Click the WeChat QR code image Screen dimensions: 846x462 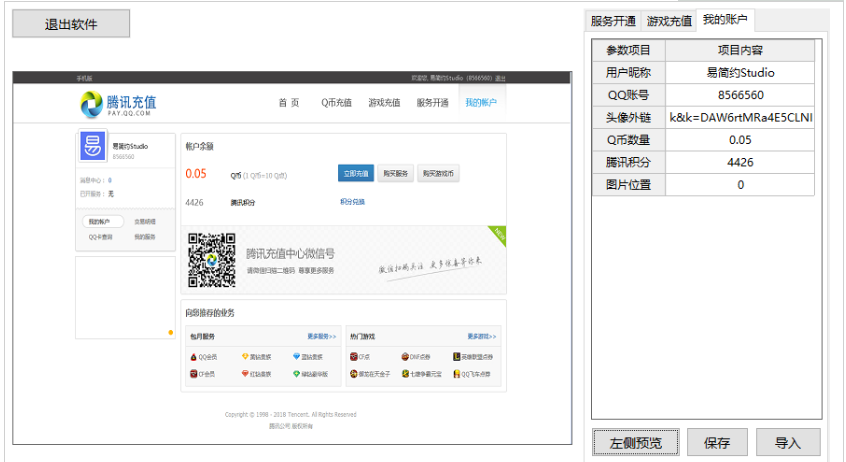(x=211, y=258)
